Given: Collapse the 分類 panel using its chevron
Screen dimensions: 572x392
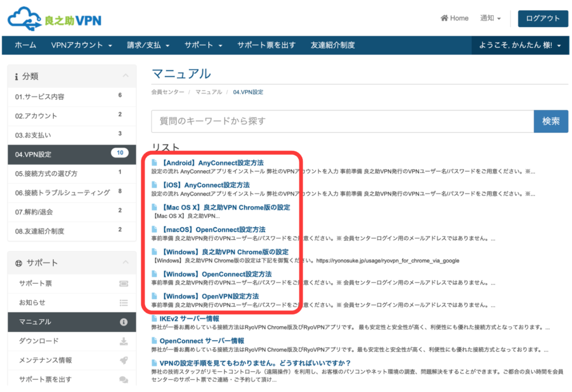Looking at the screenshot, I should click(x=125, y=76).
